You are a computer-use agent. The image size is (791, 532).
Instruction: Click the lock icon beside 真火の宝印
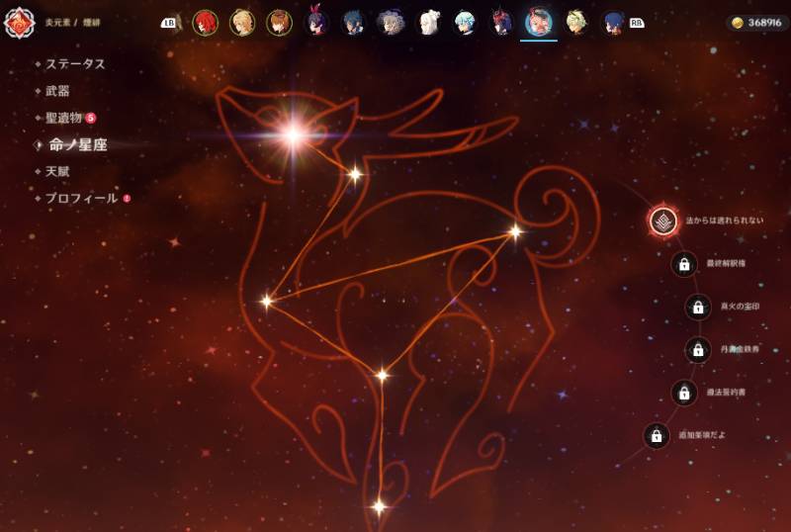698,307
